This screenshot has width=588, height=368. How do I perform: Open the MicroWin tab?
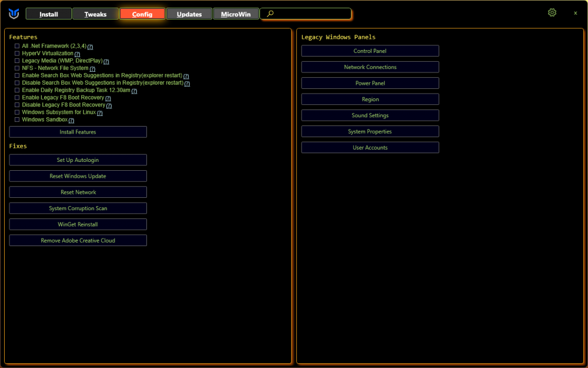pos(236,14)
